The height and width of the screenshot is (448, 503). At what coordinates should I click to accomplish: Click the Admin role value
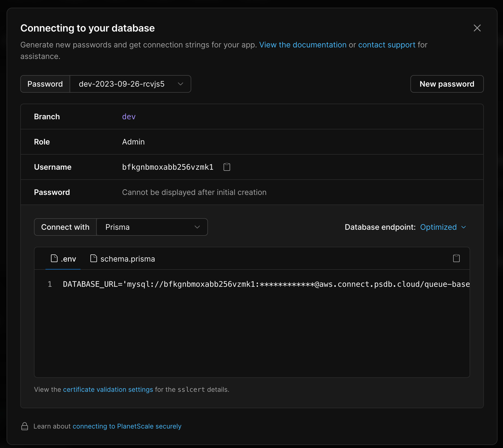pos(133,142)
